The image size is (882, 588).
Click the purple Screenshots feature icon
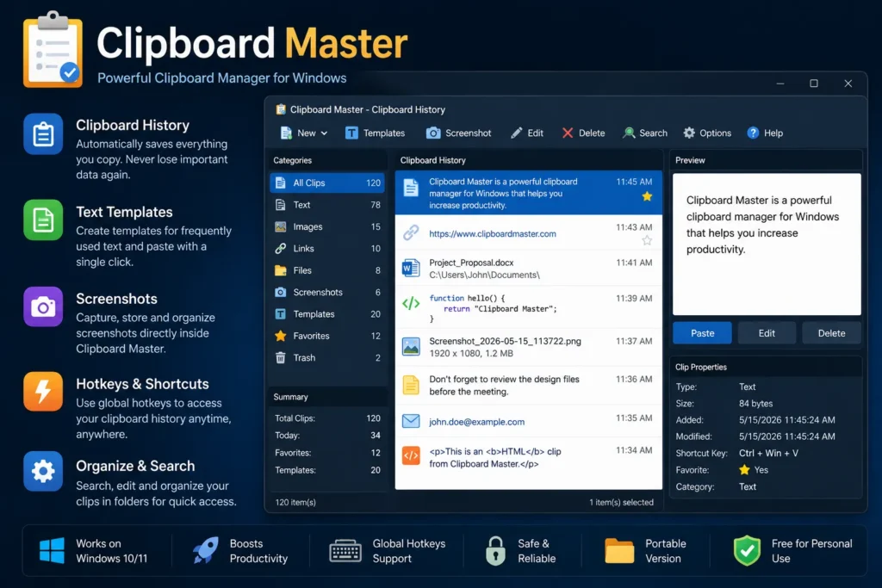[43, 307]
